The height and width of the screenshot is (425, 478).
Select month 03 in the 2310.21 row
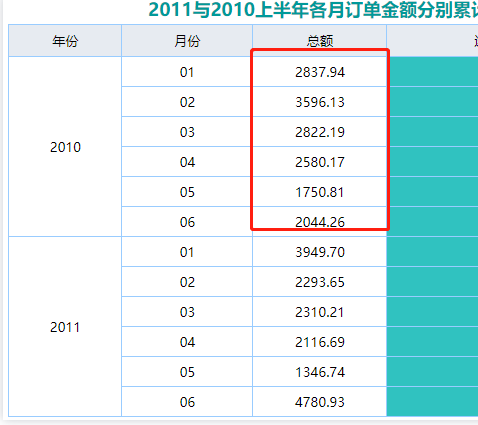[187, 312]
